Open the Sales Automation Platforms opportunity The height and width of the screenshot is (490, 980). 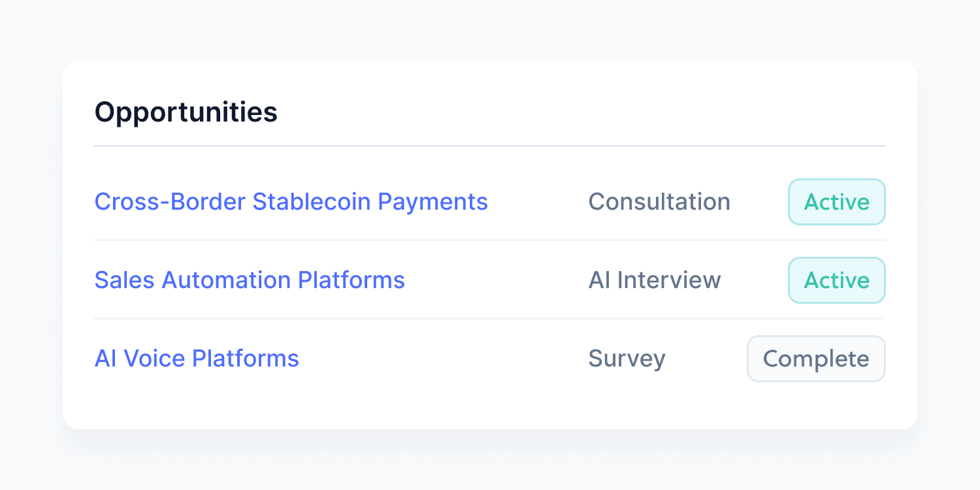pos(250,280)
